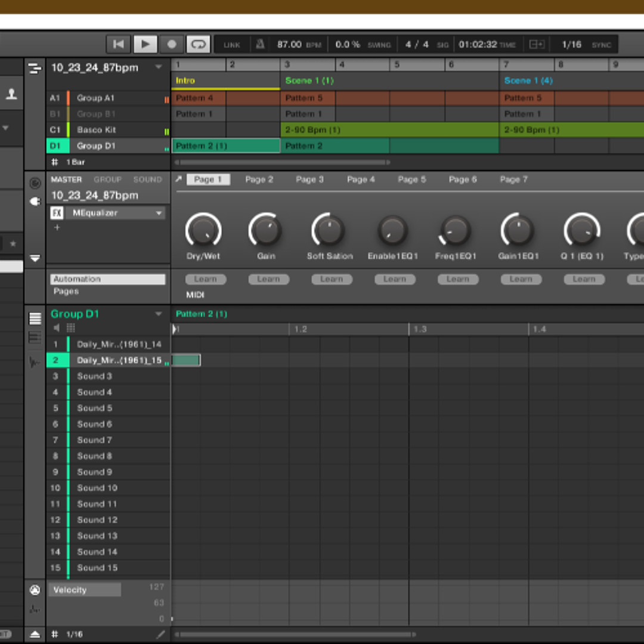This screenshot has height=644, width=644.
Task: Click the Freq1EQ1 knob
Action: click(x=455, y=230)
